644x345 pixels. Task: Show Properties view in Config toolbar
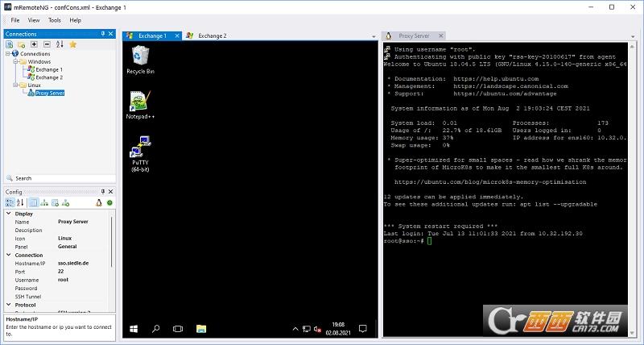34,202
